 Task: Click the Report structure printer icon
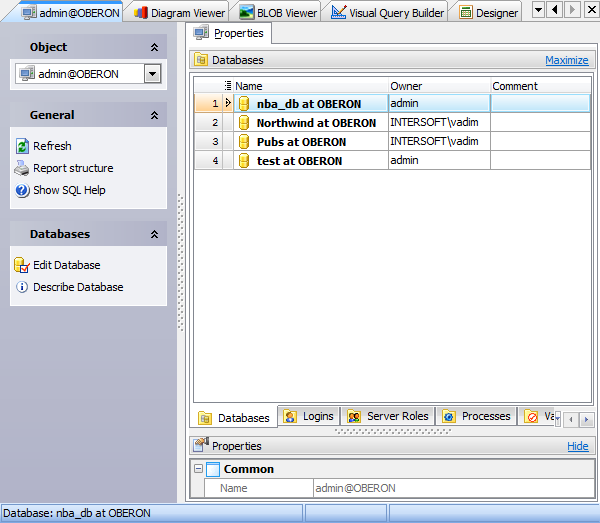[x=22, y=168]
